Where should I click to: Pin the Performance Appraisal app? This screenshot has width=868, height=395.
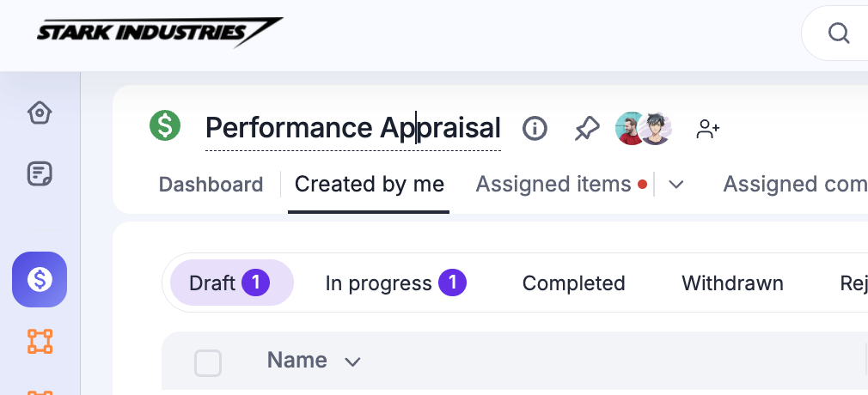coord(586,129)
